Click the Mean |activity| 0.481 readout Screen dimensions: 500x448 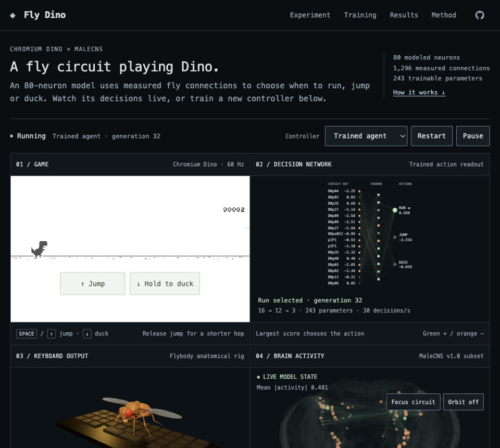tap(292, 388)
